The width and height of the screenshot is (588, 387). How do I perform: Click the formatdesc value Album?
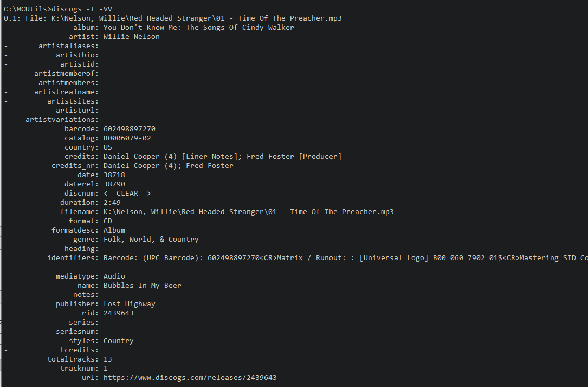point(114,230)
